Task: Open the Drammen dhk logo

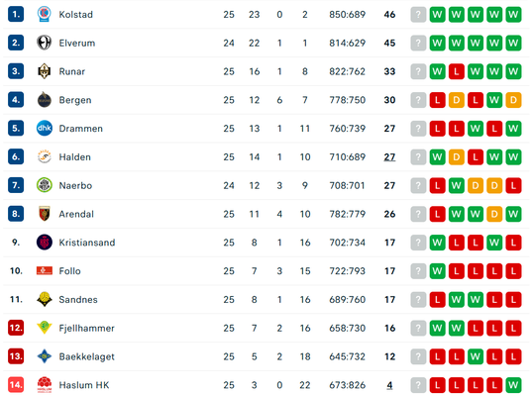Action: point(45,128)
